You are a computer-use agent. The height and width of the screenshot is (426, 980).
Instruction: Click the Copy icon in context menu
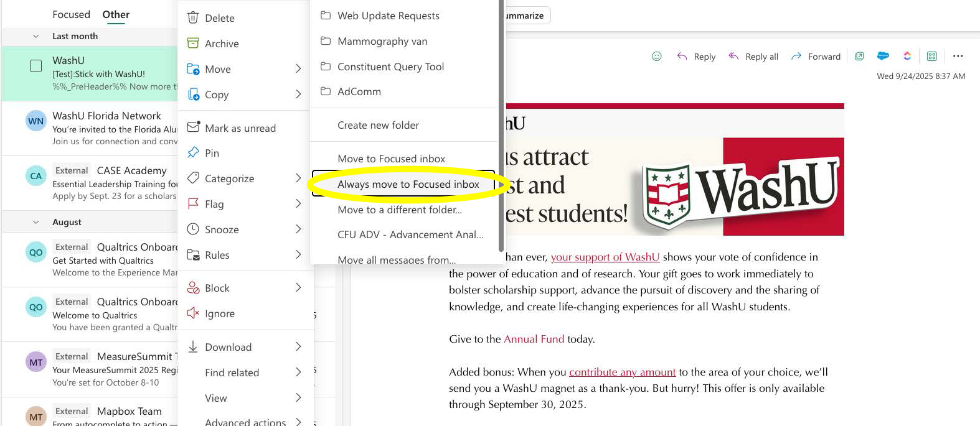tap(193, 94)
